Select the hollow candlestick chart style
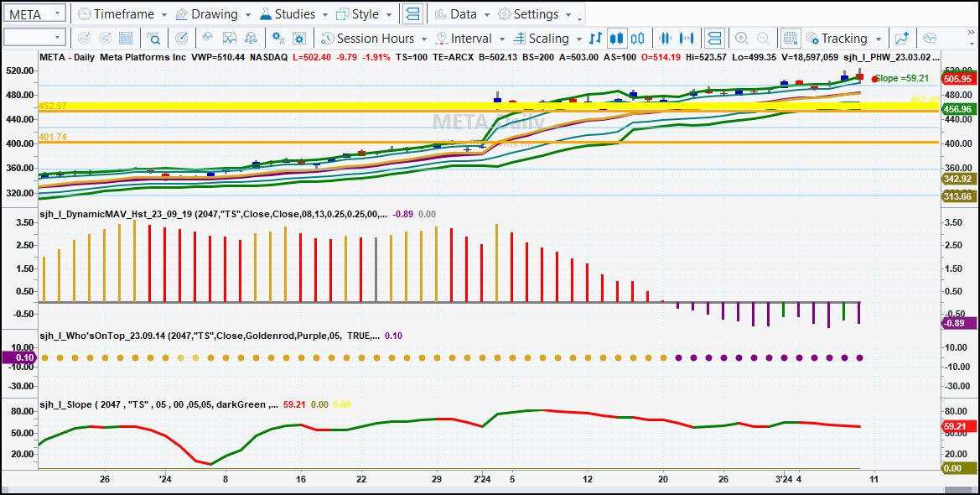Screen dimensions: 980x495 click(x=637, y=38)
